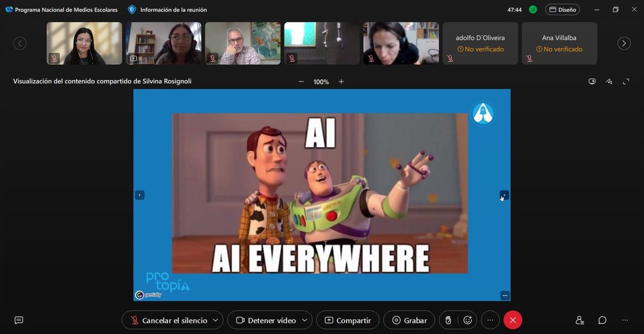Screen dimensions: 644x334
Task: Unmute with Cancelar el silencio button
Action: tap(169, 320)
